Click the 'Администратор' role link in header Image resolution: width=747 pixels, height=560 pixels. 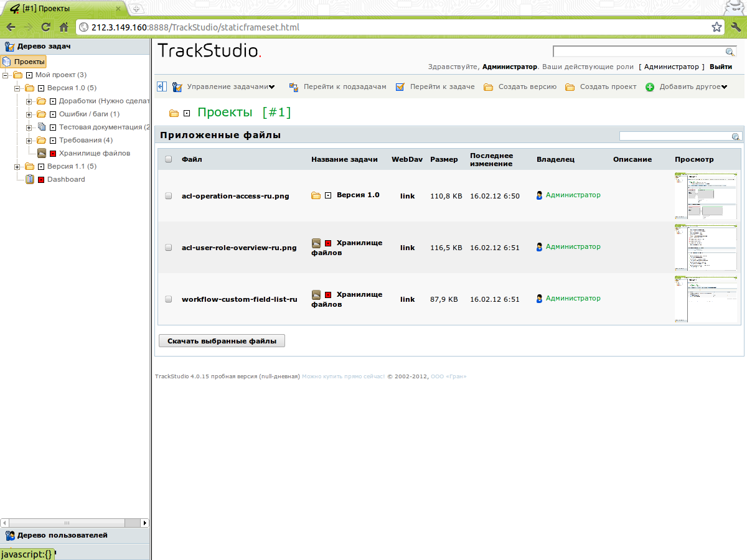click(672, 67)
